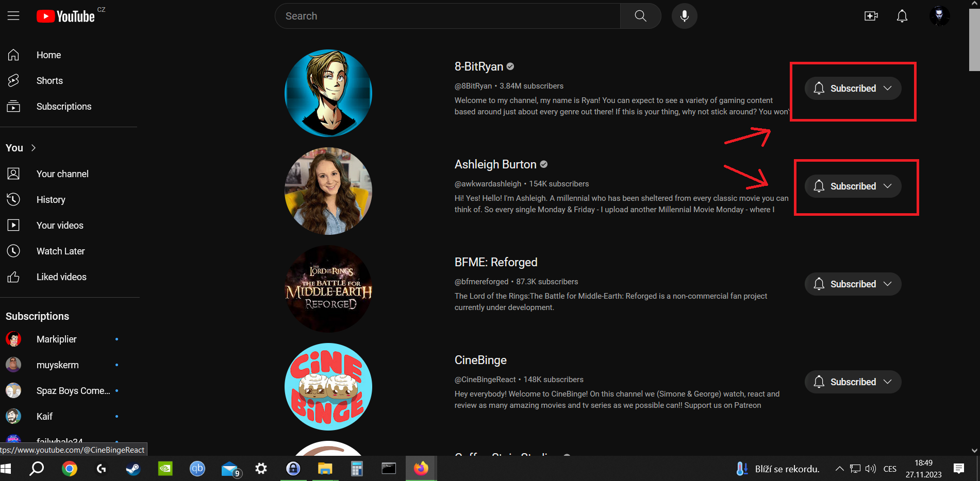The width and height of the screenshot is (980, 481).
Task: Click CineBinge channel avatar
Action: pyautogui.click(x=328, y=387)
